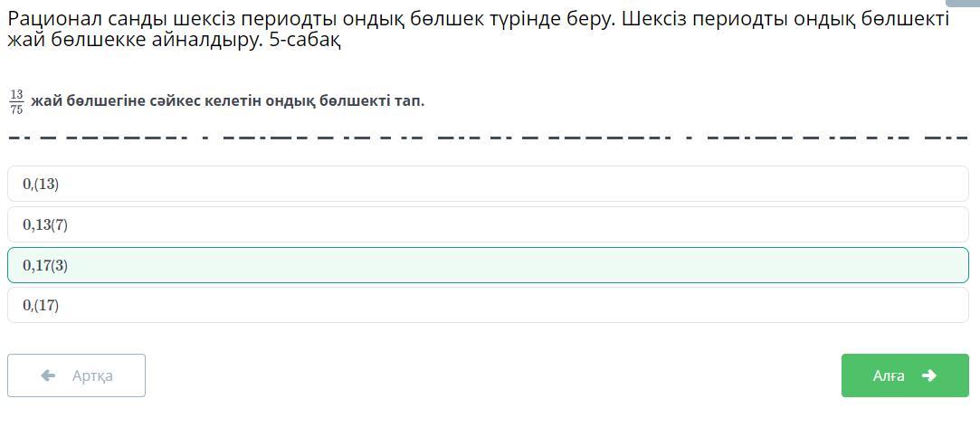Click the 5-сабақ text in the heading

pos(305,41)
